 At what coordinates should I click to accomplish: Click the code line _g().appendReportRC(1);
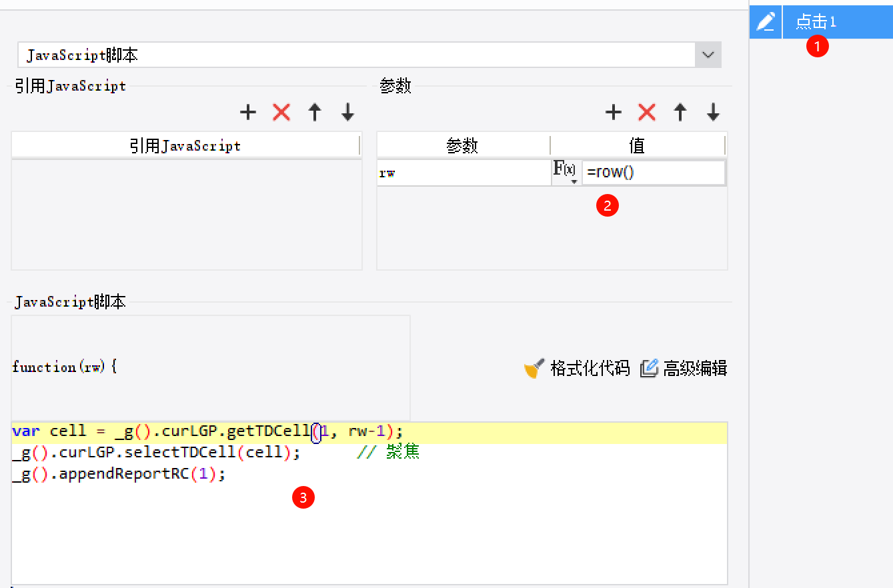click(119, 475)
